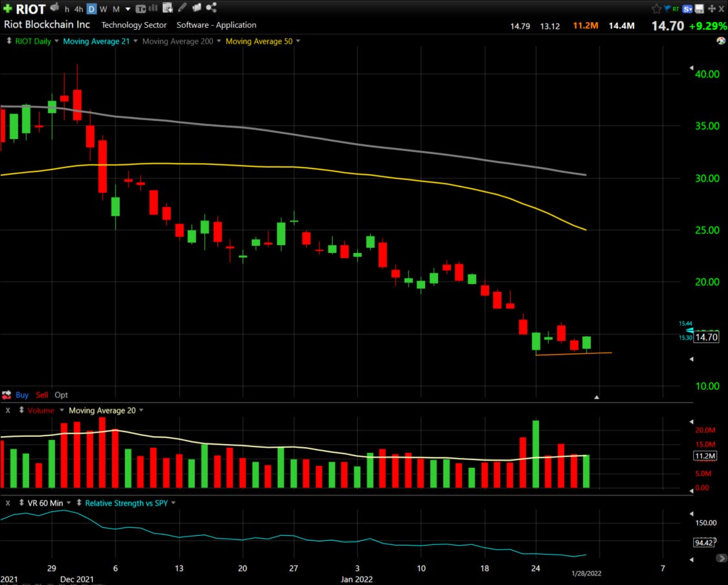728x585 pixels.
Task: Expand the Moving Average 200 dropdown arrow
Action: 219,41
